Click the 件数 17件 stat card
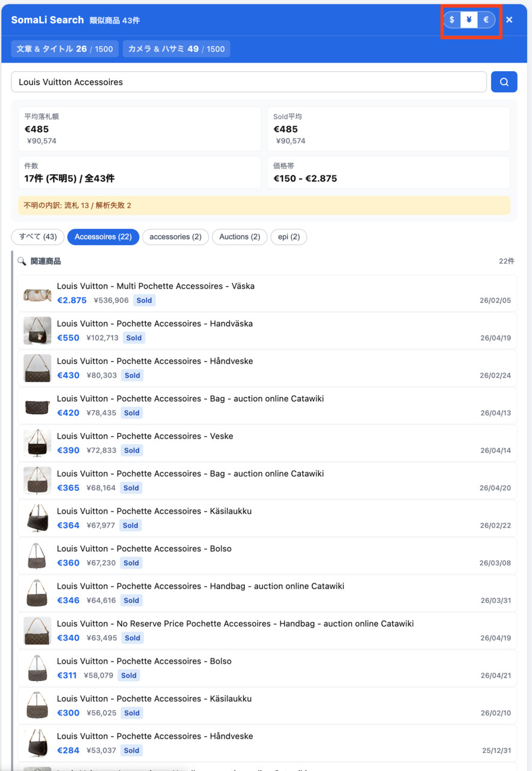 (x=140, y=173)
